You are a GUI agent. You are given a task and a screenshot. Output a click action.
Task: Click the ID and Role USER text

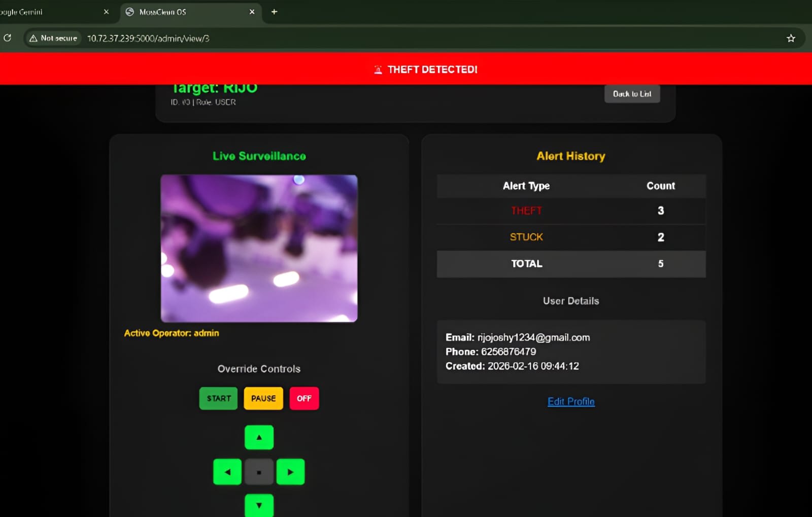(x=203, y=102)
